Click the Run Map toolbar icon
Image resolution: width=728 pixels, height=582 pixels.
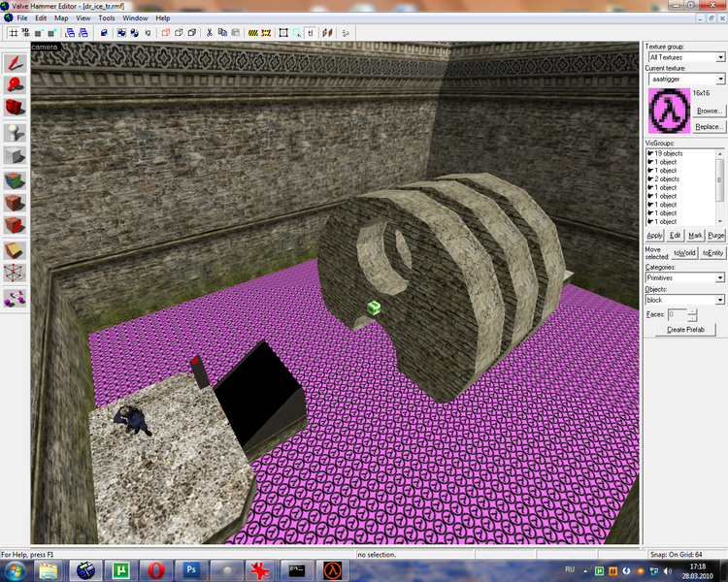pos(345,32)
